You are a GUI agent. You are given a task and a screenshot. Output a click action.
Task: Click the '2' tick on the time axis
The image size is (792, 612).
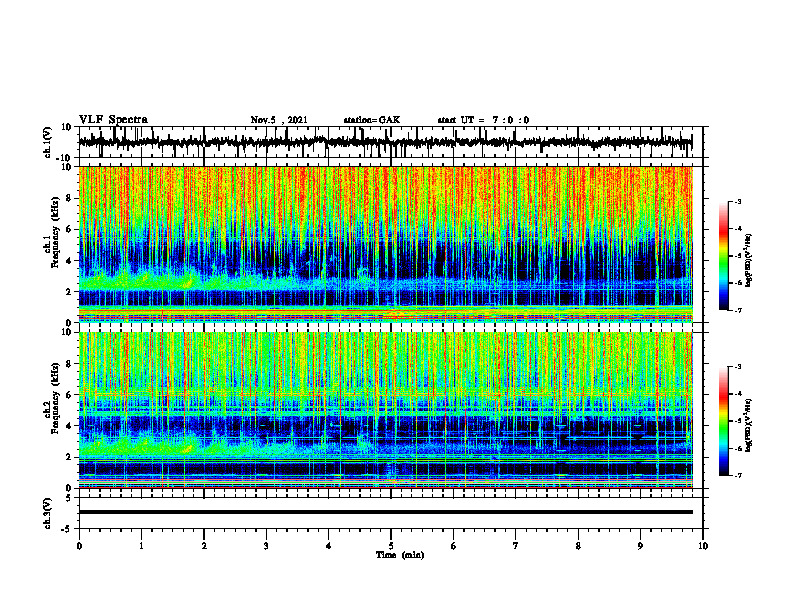pos(204,546)
